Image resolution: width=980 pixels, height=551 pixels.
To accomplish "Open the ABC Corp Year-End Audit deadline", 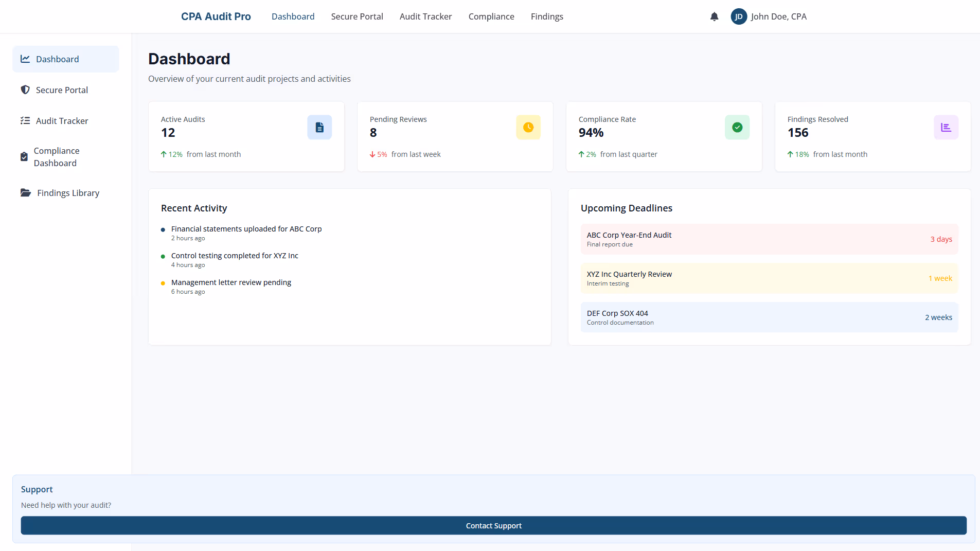I will [x=770, y=239].
